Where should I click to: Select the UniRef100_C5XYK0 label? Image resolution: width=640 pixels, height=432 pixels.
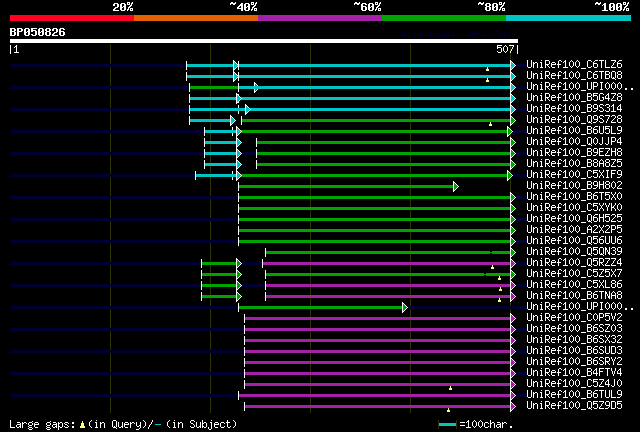pyautogui.click(x=574, y=207)
